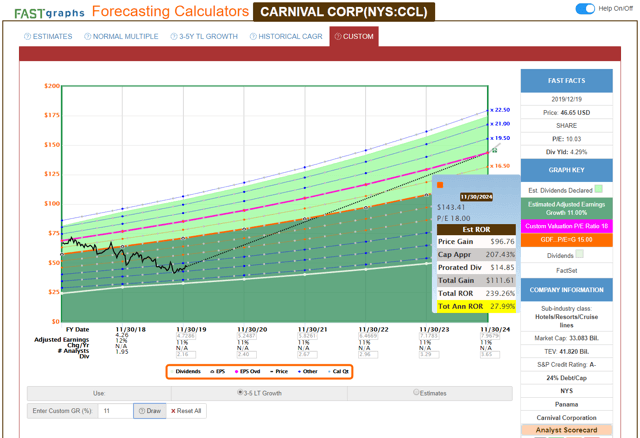This screenshot has width=640, height=438.
Task: Click orange square icon in ROR tooltip
Action: [x=440, y=185]
